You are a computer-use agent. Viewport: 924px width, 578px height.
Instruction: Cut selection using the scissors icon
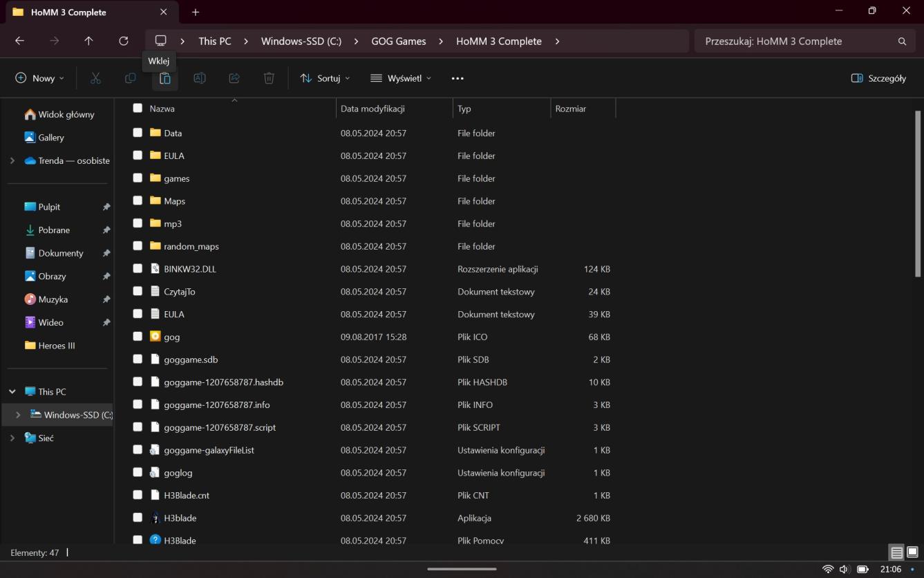click(x=95, y=77)
